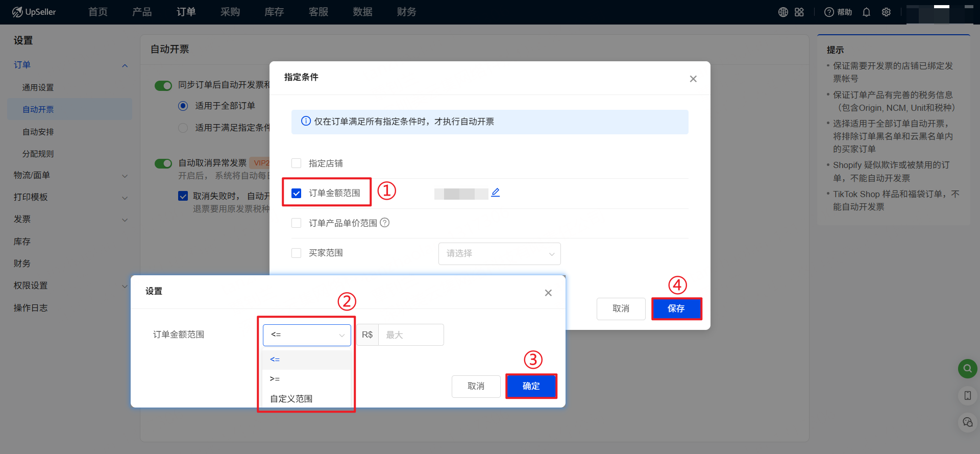Viewport: 980px width, 454px height.
Task: Uncheck the 订单金额范围 checkbox
Action: [x=296, y=193]
